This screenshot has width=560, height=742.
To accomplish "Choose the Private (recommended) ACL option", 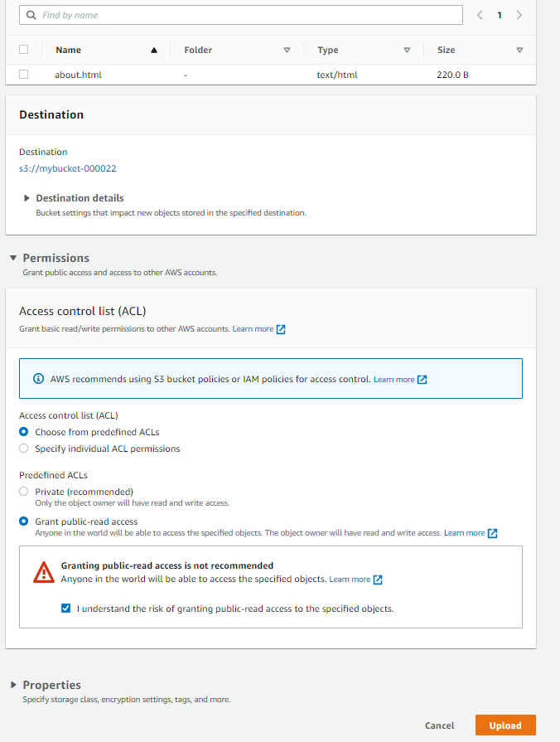I will pyautogui.click(x=24, y=492).
